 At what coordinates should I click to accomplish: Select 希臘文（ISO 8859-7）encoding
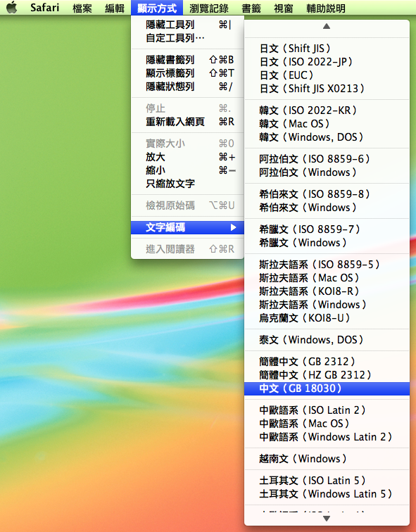click(327, 229)
